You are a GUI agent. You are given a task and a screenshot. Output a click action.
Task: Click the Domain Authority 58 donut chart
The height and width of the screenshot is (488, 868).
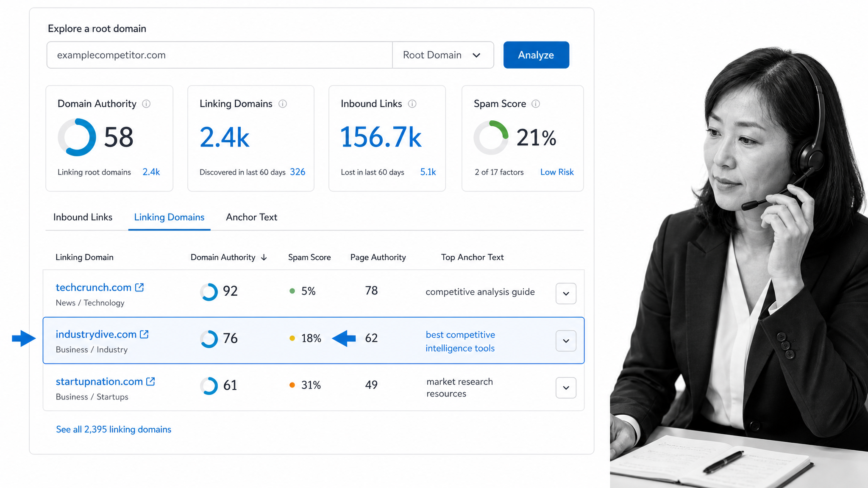click(x=77, y=137)
